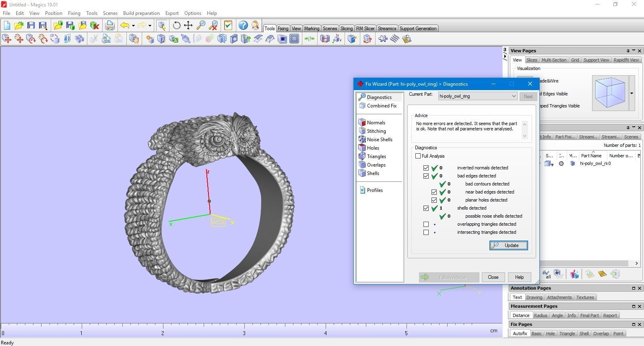This screenshot has height=346, width=644.
Task: Click the Print icon in toolbar
Action: point(109,26)
